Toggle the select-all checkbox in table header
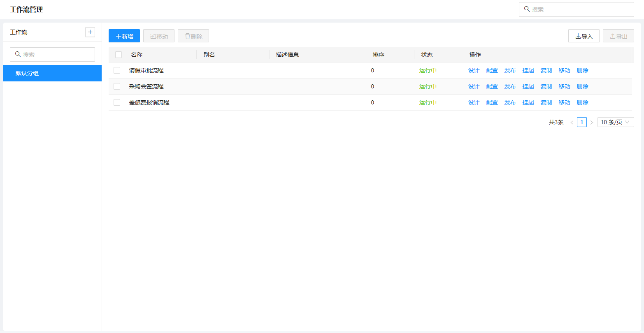 tap(119, 55)
